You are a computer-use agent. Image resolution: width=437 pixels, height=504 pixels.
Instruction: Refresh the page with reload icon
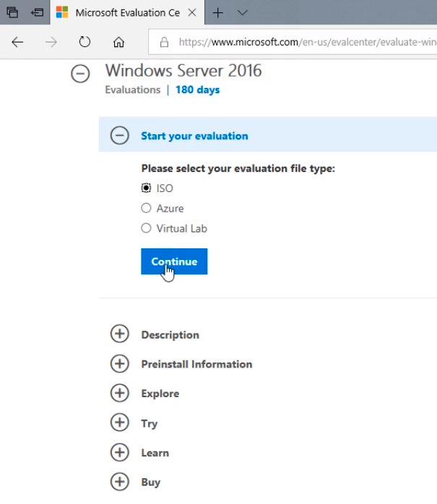tap(85, 42)
